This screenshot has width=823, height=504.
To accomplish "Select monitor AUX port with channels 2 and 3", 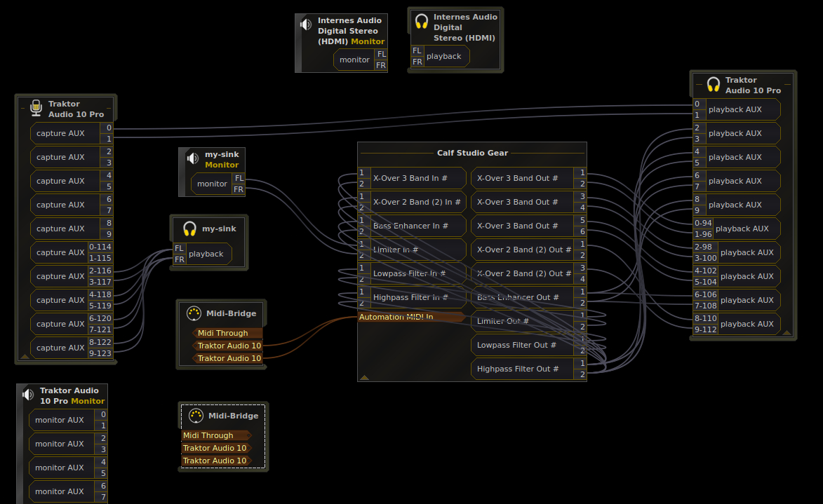I will [68, 444].
